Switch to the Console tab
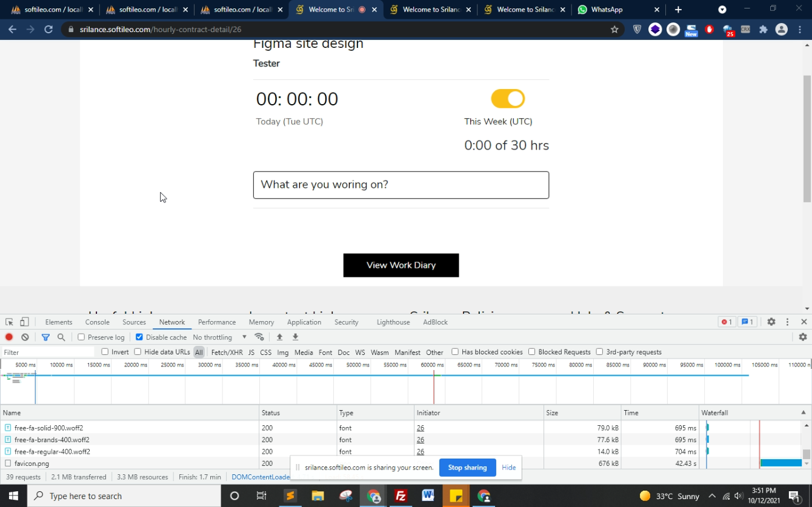Viewport: 812px width, 507px height. click(x=97, y=322)
